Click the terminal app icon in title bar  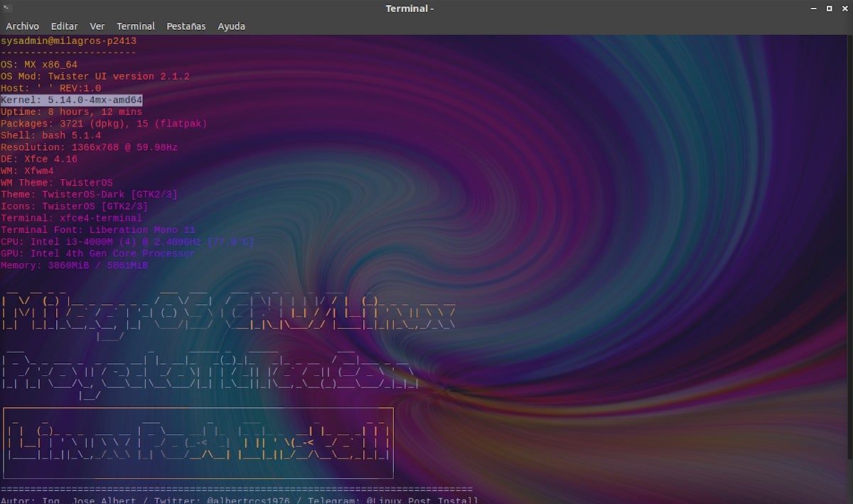tap(8, 9)
